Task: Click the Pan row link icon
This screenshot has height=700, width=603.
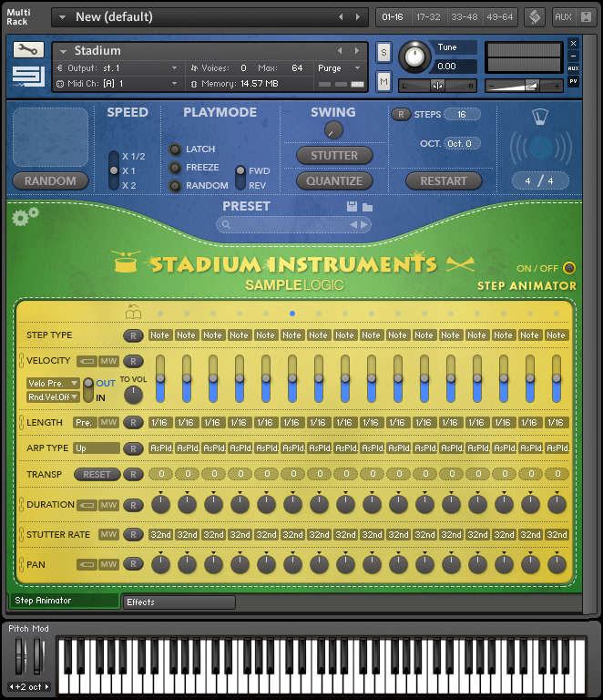Action: [21, 565]
